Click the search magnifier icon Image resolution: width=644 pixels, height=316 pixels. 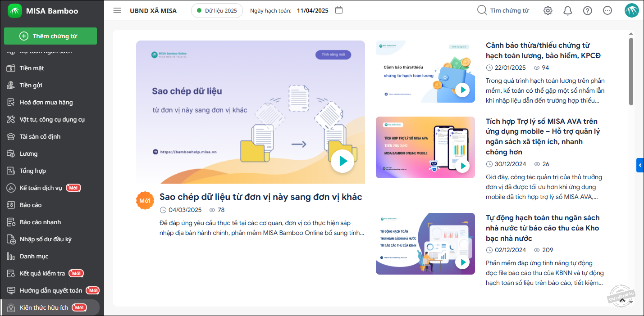(482, 10)
